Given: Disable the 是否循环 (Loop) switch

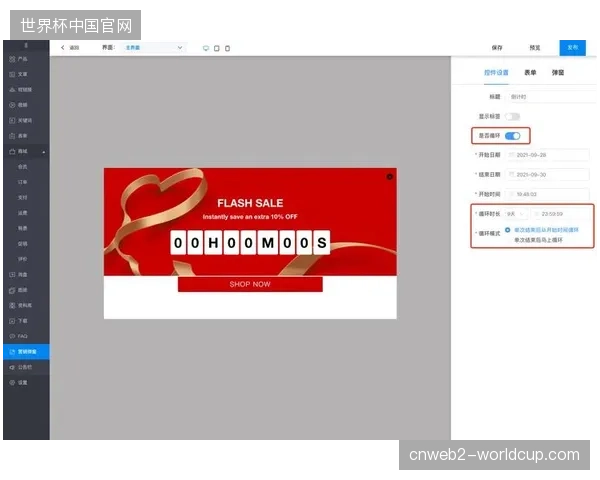Looking at the screenshot, I should click(512, 136).
